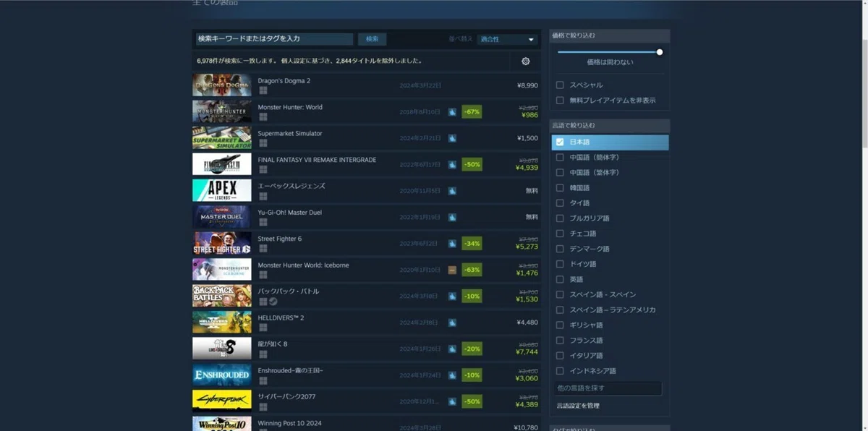868x431 pixels.
Task: Click the search keyword input field
Action: point(274,39)
